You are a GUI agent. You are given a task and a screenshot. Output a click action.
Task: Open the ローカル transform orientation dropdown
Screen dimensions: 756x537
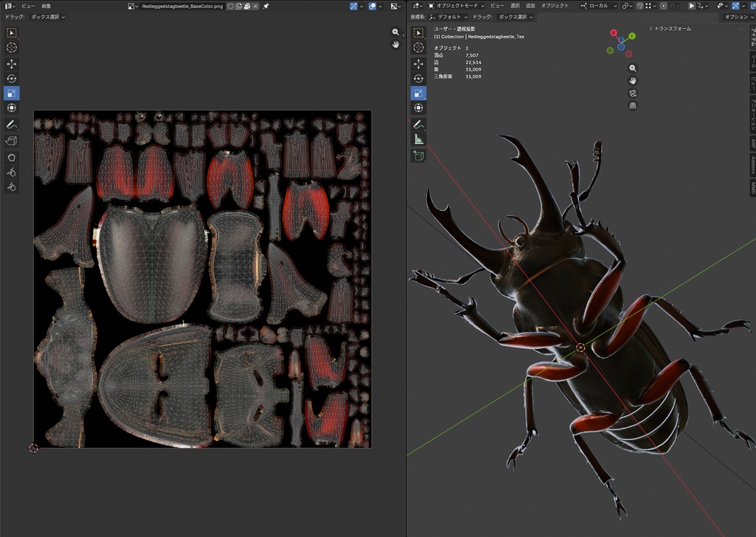[598, 6]
